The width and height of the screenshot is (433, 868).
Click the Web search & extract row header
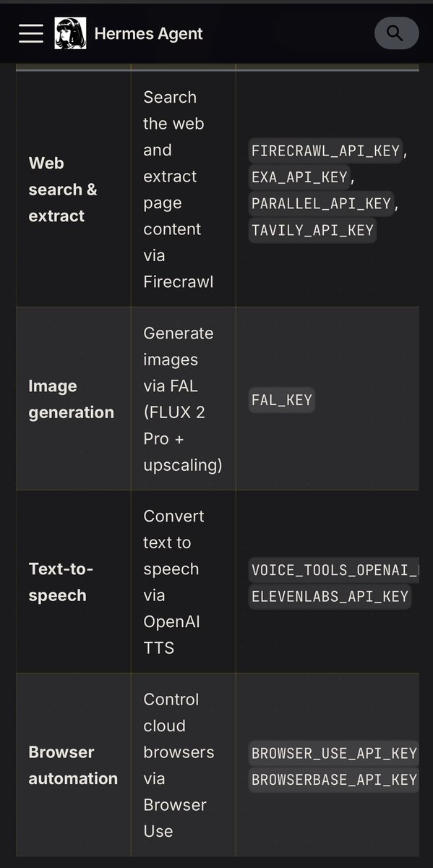click(63, 190)
